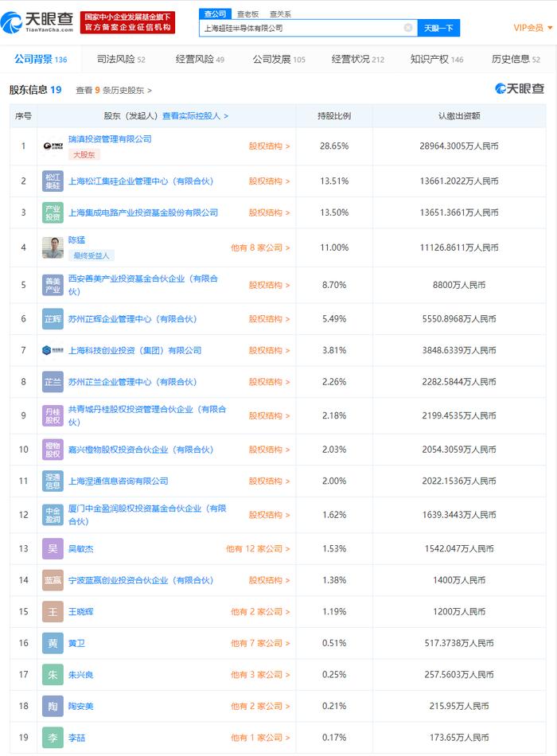Click the 陶 avatar icon for 陶安美
This screenshot has height=756, width=557.
53,707
